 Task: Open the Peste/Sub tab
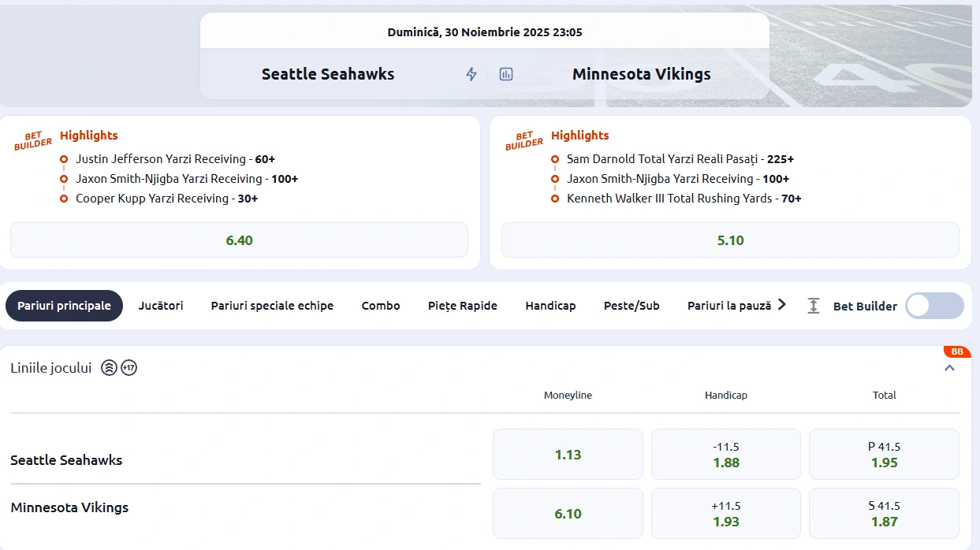coord(631,305)
